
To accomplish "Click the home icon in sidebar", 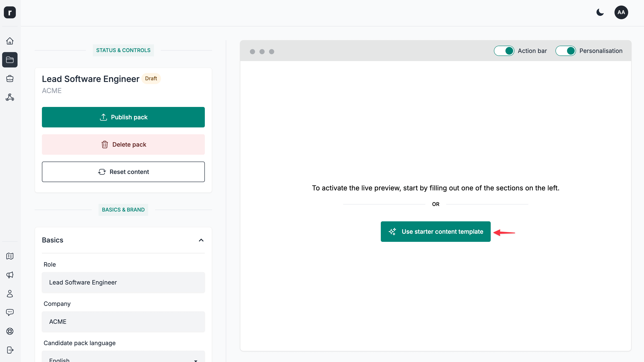I will (x=10, y=41).
